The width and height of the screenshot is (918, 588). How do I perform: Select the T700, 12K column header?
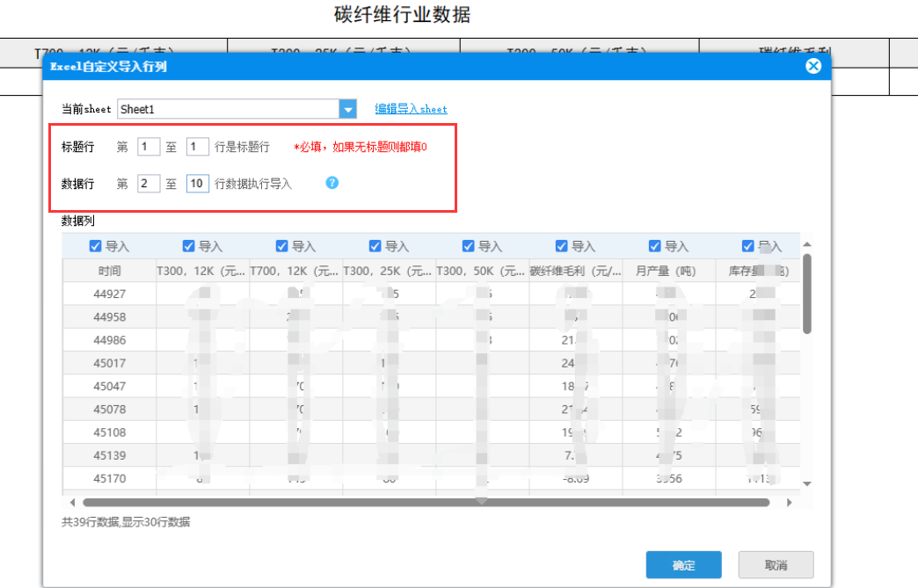pyautogui.click(x=296, y=271)
